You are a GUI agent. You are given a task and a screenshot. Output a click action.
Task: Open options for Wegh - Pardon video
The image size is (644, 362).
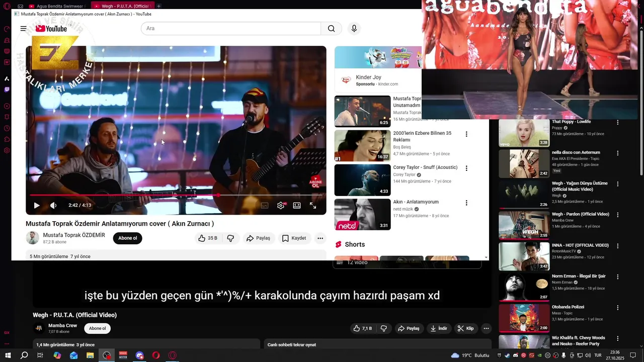tap(618, 215)
